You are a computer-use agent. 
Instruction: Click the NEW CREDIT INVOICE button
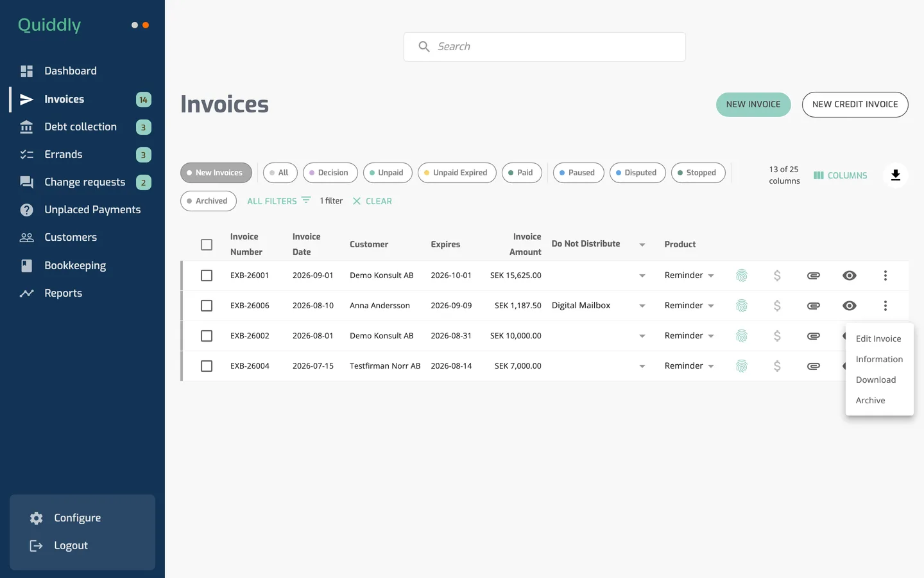855,105
